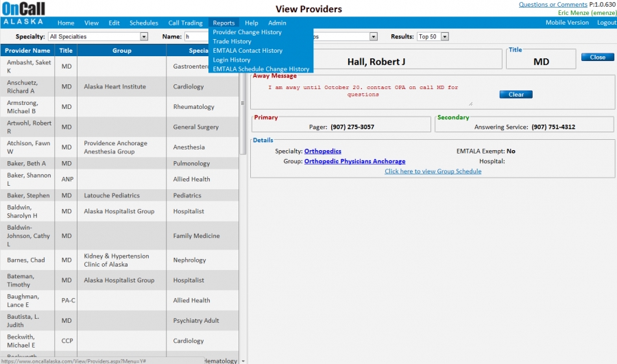This screenshot has height=364, width=617.
Task: Choose Trade History from Reports menu
Action: 232,42
